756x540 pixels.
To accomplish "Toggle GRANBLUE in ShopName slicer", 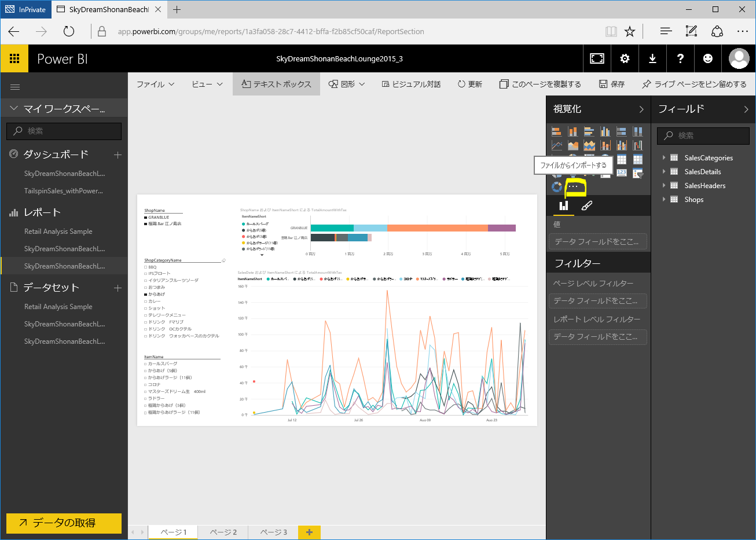I will pyautogui.click(x=146, y=218).
